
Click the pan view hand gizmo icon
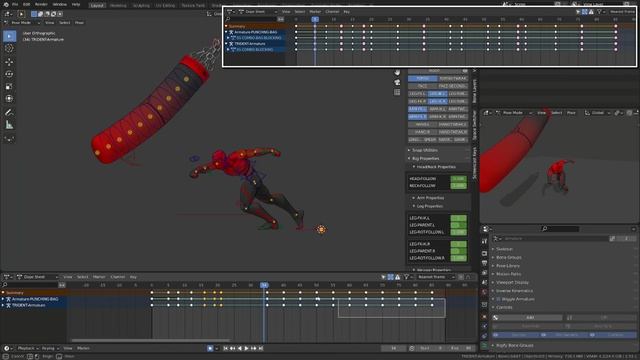[397, 73]
